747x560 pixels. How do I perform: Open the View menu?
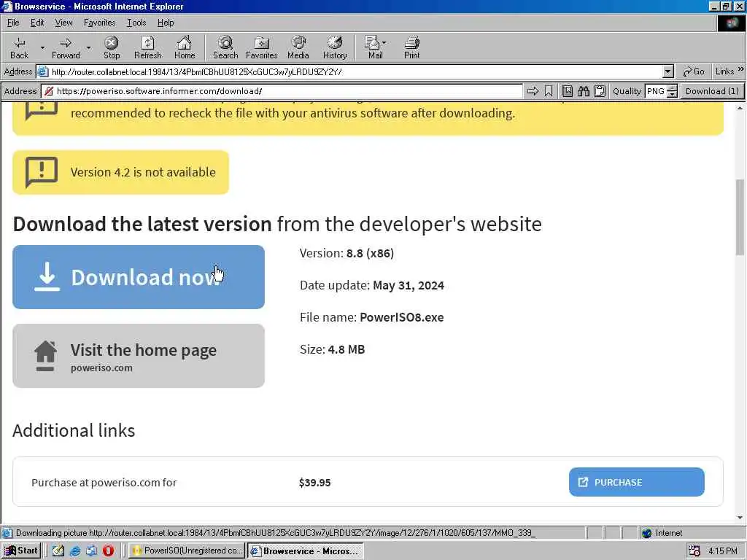point(64,23)
